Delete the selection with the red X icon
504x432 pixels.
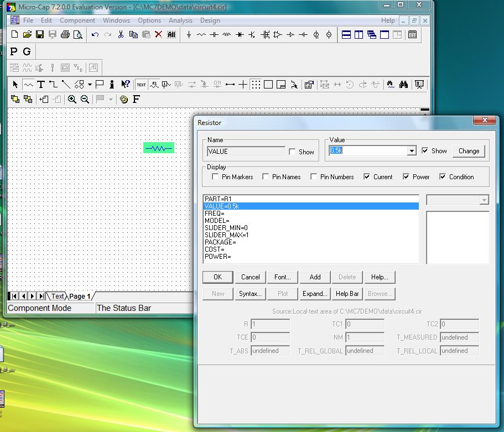pyautogui.click(x=158, y=34)
